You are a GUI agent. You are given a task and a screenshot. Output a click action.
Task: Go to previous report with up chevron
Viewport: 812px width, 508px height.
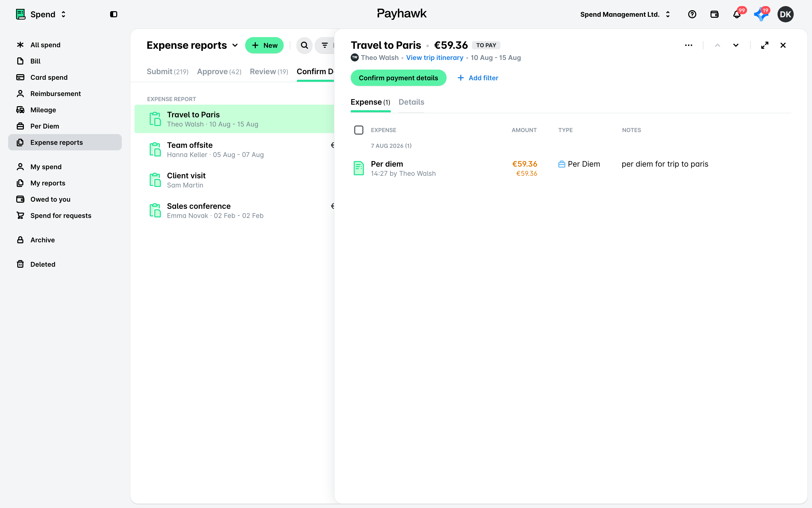pyautogui.click(x=717, y=45)
